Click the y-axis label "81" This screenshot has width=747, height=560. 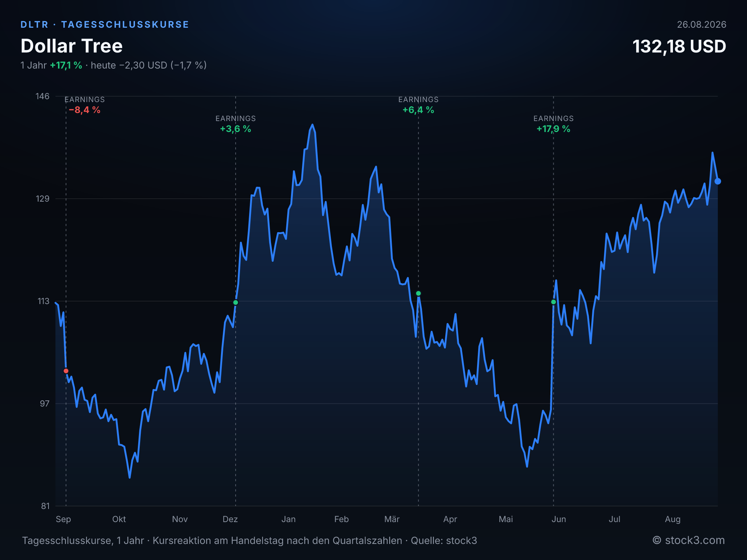point(45,506)
